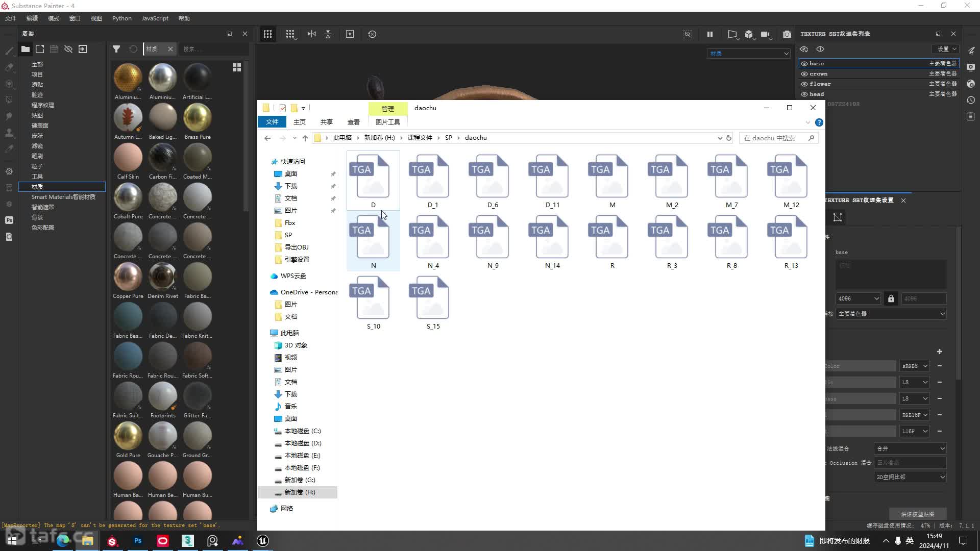Open Unreal Engine from the taskbar

[x=263, y=541]
